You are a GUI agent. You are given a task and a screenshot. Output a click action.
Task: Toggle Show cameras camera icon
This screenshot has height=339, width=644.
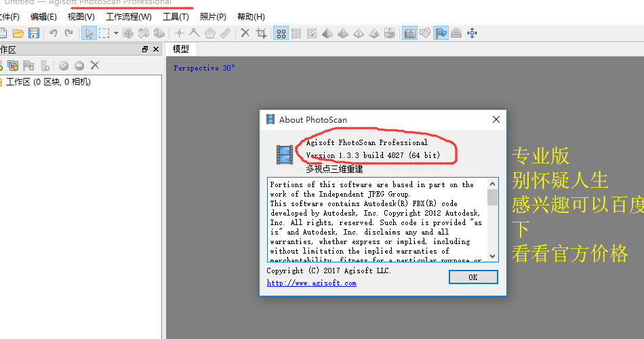(x=409, y=33)
